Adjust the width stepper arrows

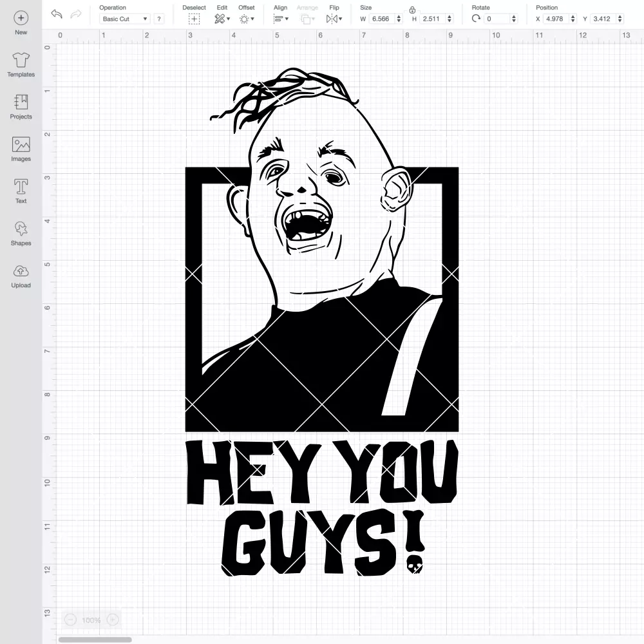click(x=399, y=19)
